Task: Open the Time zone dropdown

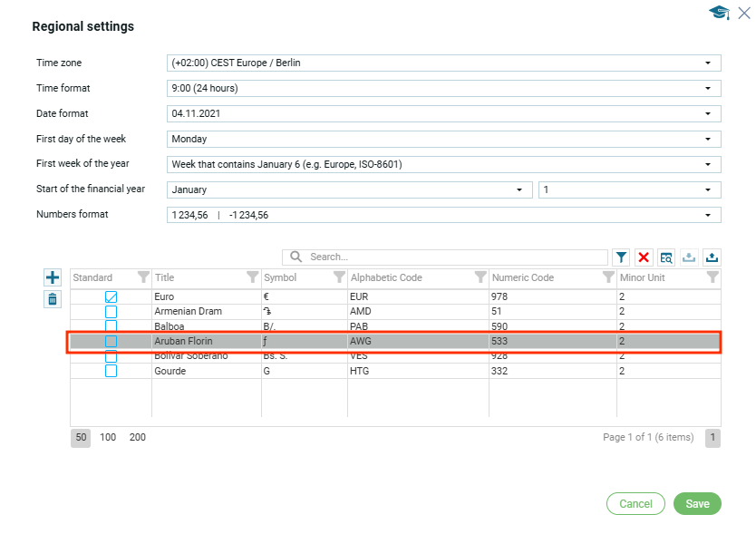Action: click(x=444, y=63)
